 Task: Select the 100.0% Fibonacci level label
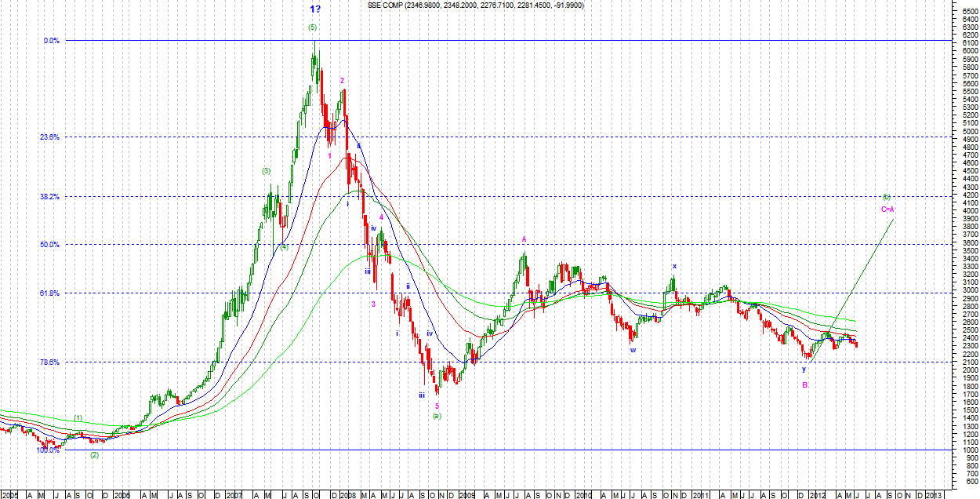pyautogui.click(x=48, y=450)
